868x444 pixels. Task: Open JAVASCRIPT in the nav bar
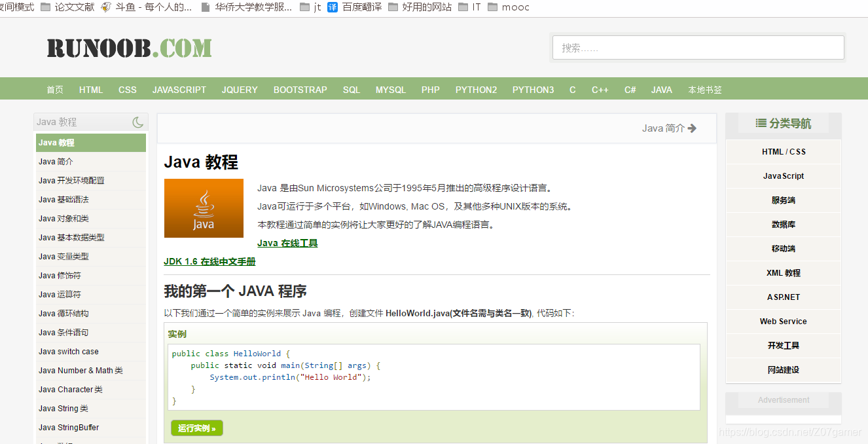click(179, 90)
